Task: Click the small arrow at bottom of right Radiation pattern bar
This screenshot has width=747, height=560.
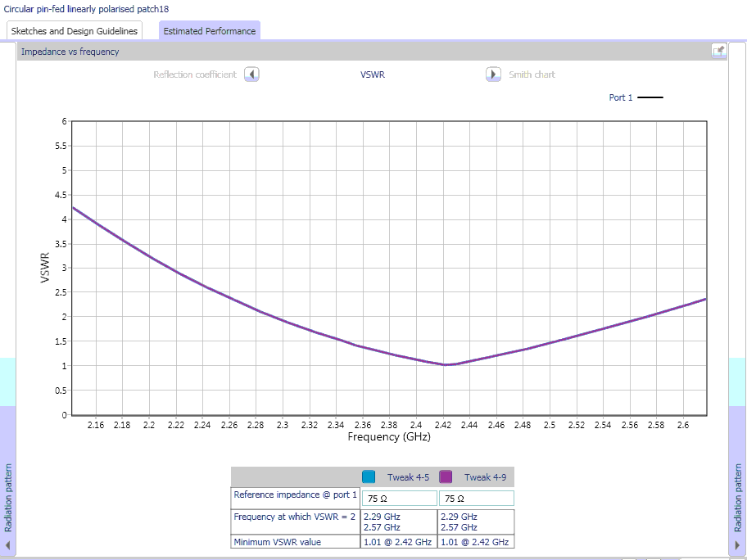Action: coord(738,544)
